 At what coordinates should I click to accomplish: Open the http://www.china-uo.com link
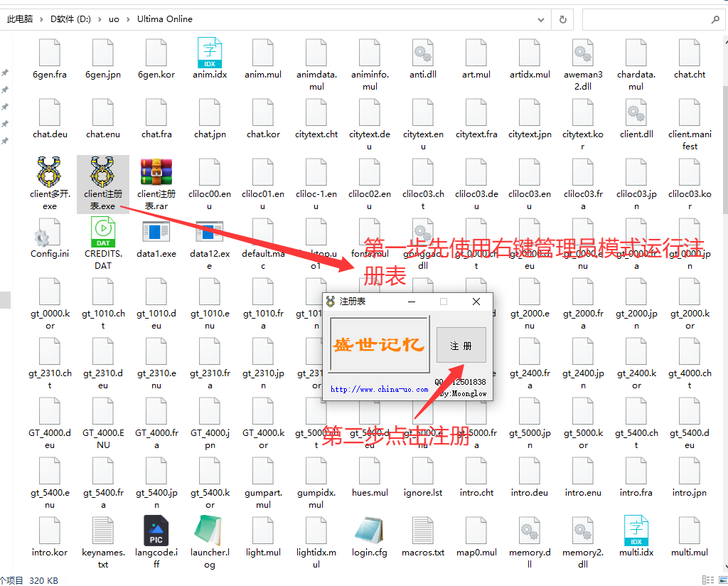(x=380, y=389)
